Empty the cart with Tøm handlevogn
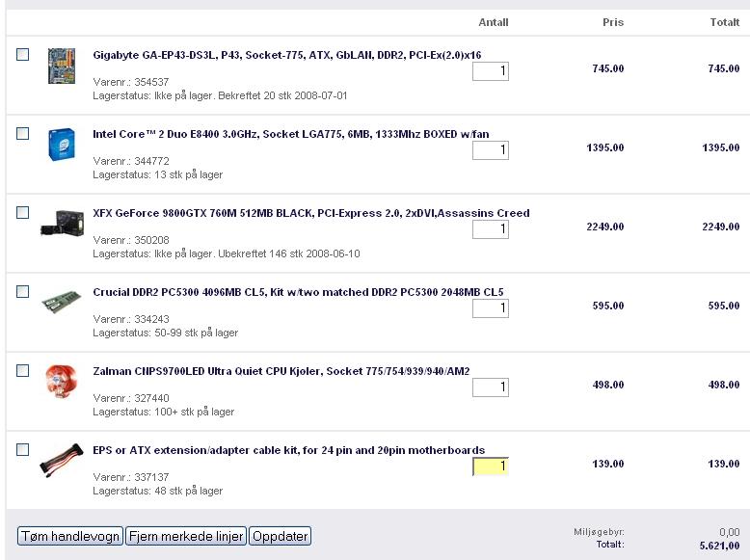Viewport: 750px width, 560px height. [x=70, y=536]
